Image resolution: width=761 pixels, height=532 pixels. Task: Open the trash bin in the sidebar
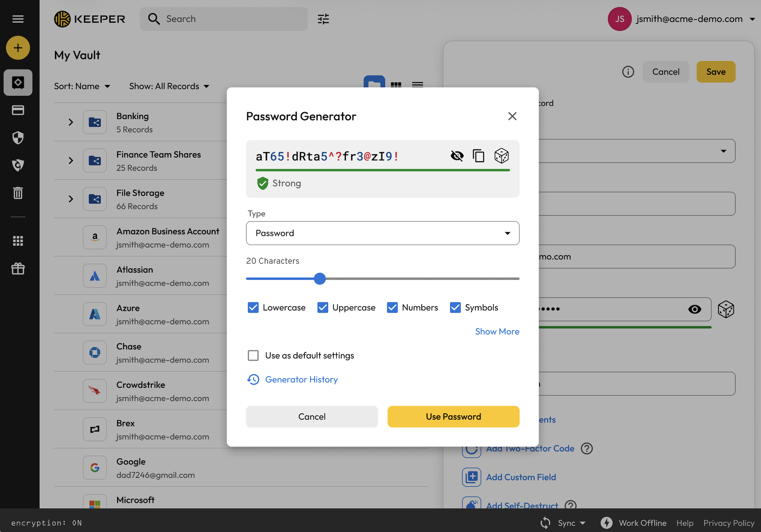[18, 193]
